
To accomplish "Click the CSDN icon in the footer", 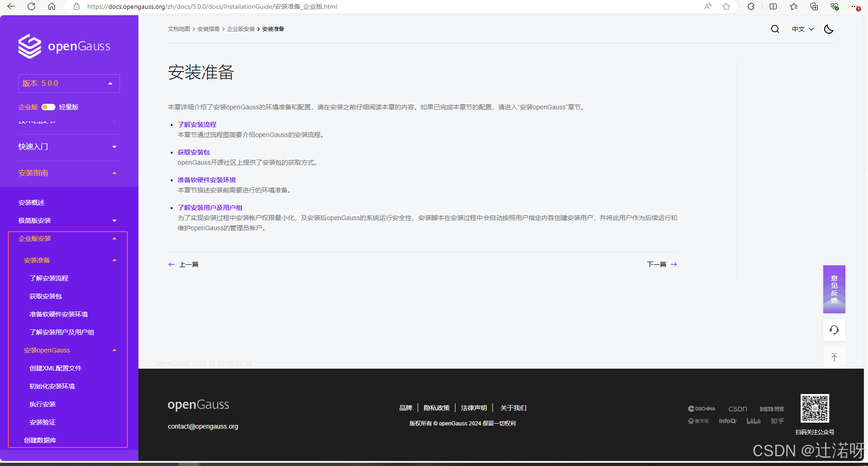I will (x=737, y=408).
